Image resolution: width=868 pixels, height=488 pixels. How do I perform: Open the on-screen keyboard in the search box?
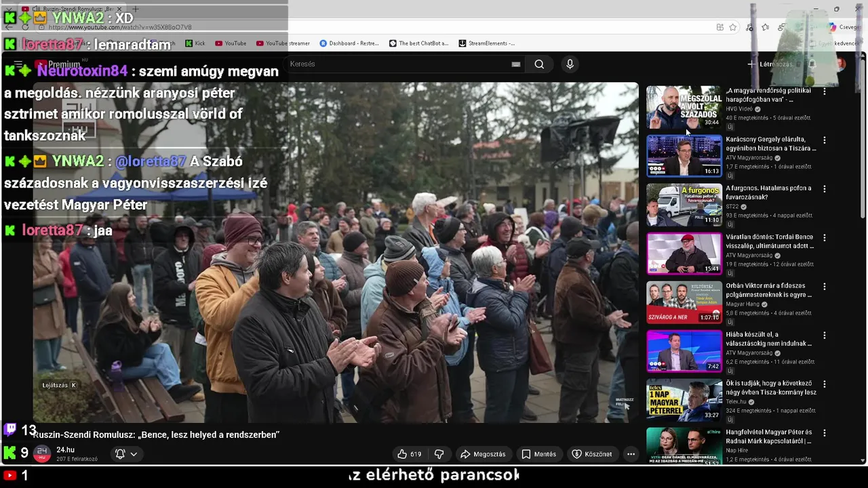516,64
